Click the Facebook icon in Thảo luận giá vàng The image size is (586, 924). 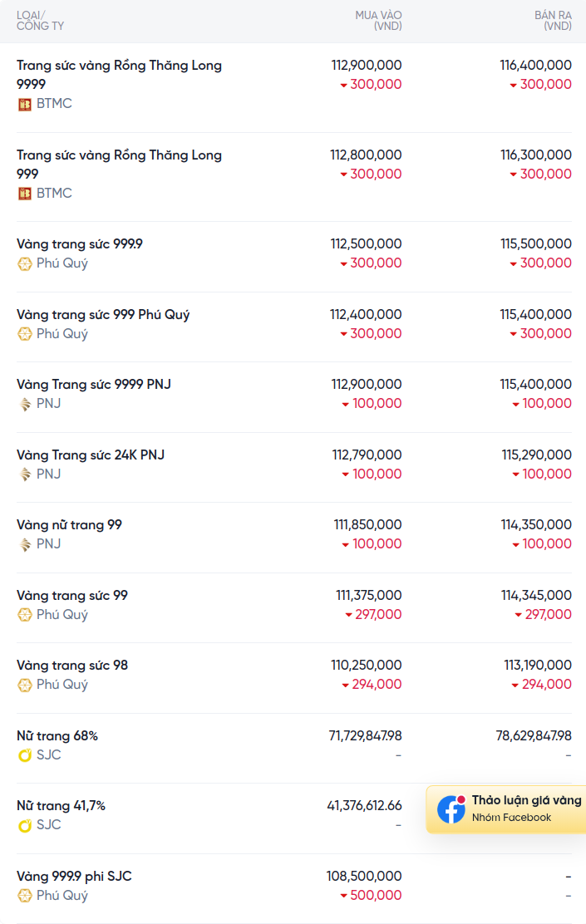click(451, 809)
